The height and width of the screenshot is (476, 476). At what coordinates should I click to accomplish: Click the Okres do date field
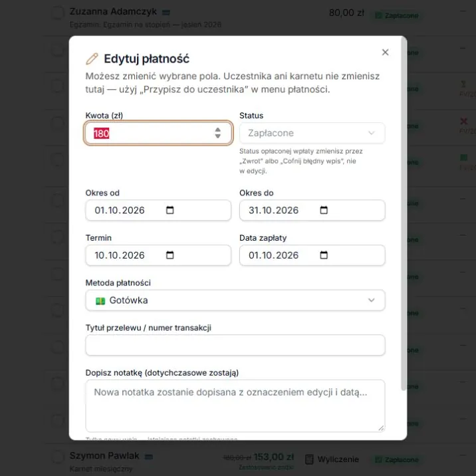tap(312, 210)
